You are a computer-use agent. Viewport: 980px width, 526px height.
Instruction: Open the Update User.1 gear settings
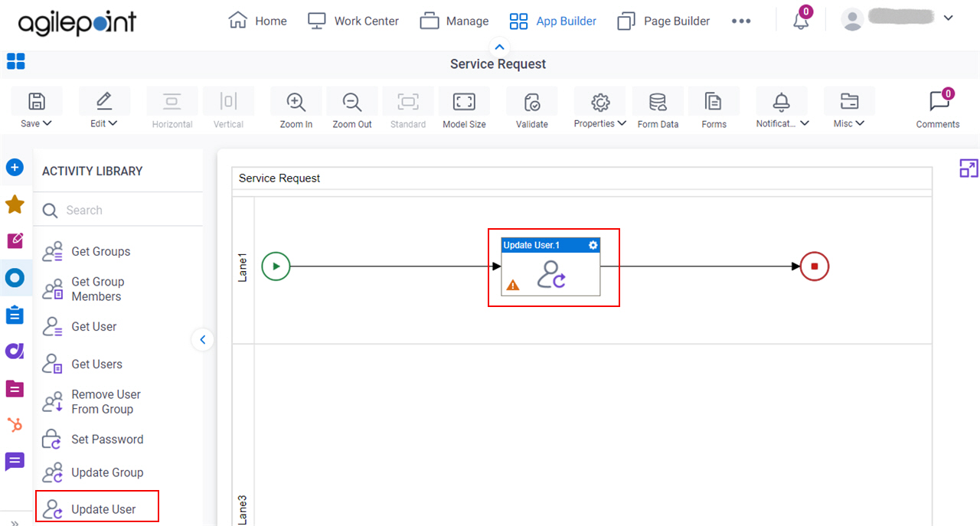(593, 245)
